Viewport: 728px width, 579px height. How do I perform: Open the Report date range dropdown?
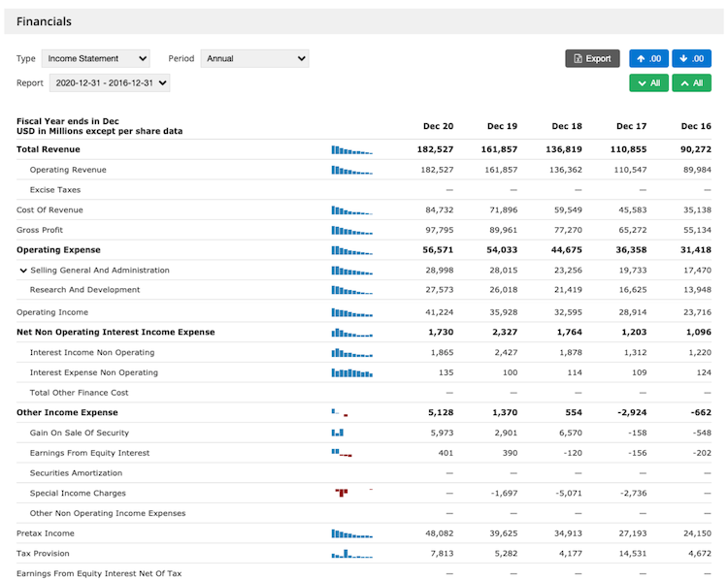tap(109, 83)
